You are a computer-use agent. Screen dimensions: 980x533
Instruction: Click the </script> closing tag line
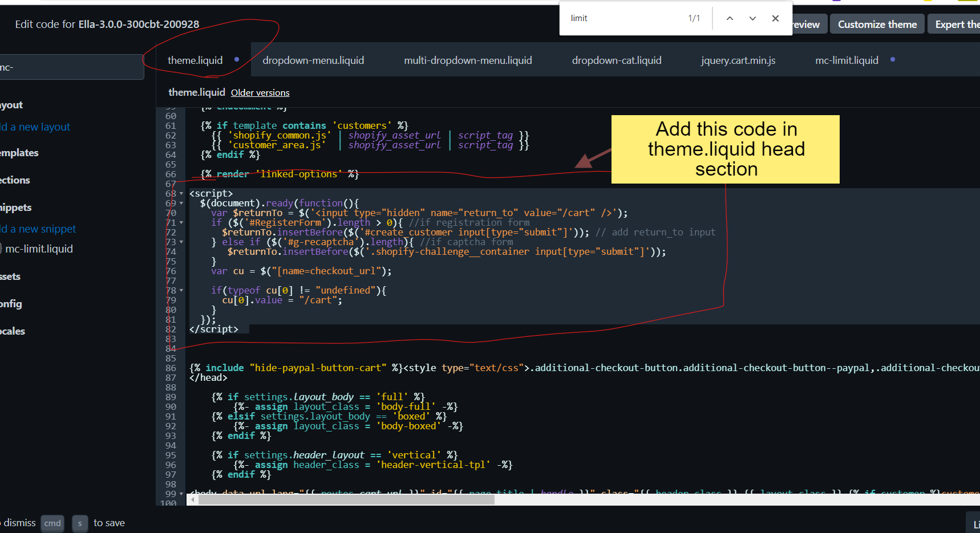214,329
